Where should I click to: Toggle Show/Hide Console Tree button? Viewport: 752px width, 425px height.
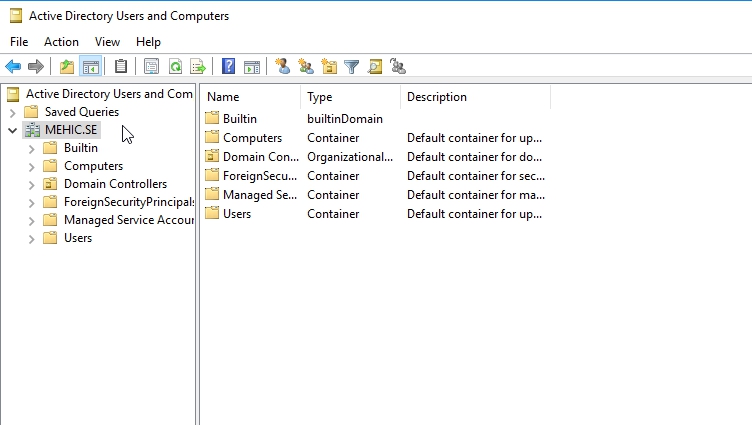90,67
